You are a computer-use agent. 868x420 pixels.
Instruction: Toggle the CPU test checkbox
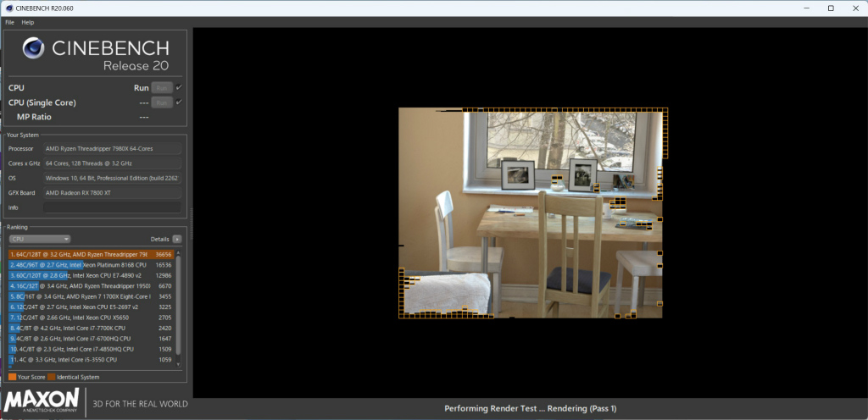(179, 87)
